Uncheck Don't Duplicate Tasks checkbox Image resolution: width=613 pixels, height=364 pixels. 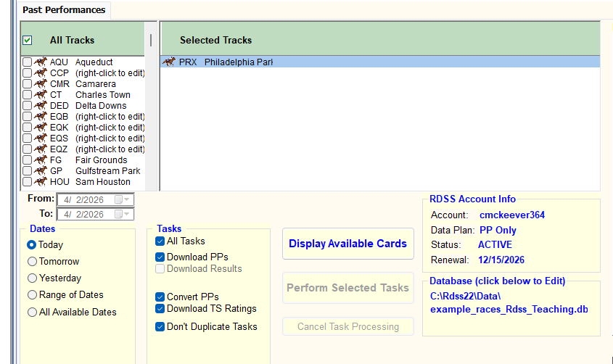(160, 326)
